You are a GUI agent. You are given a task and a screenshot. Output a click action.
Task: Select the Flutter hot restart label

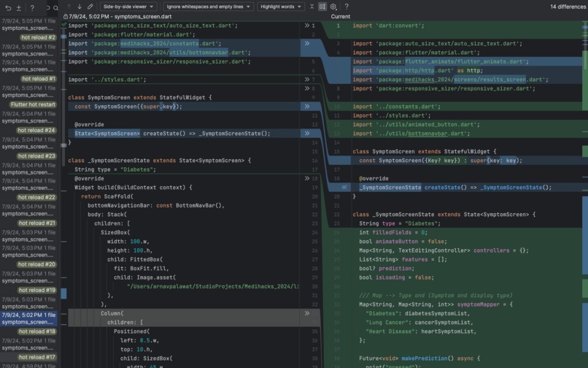[33, 104]
